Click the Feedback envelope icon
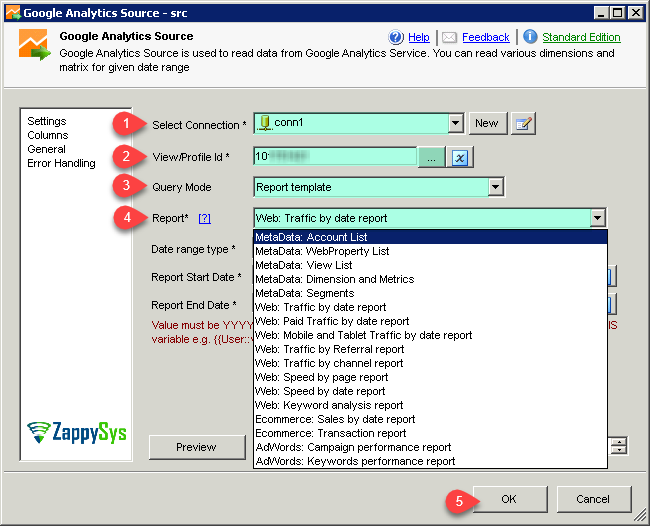Viewport: 650px width, 526px height. coord(449,38)
